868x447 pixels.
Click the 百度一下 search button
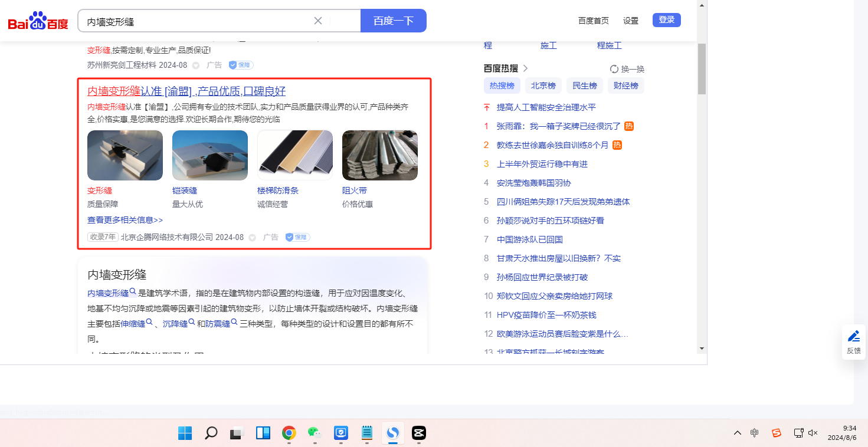click(x=393, y=21)
